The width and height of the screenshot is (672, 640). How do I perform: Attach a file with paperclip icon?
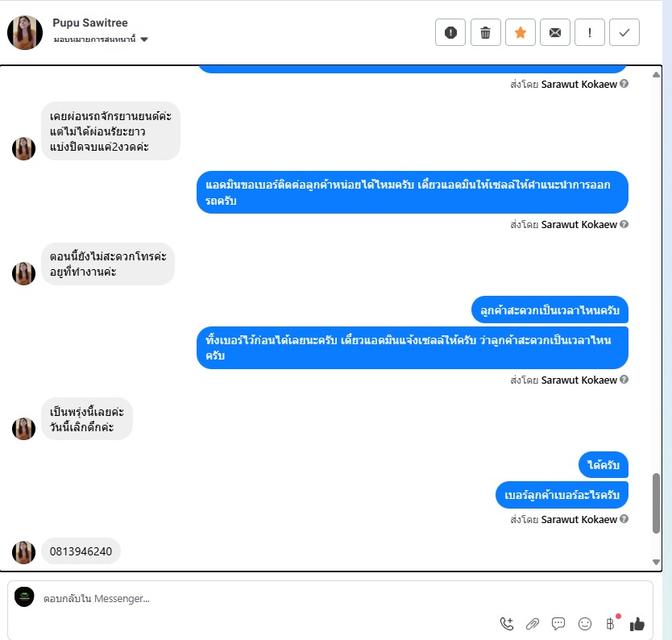point(533,624)
